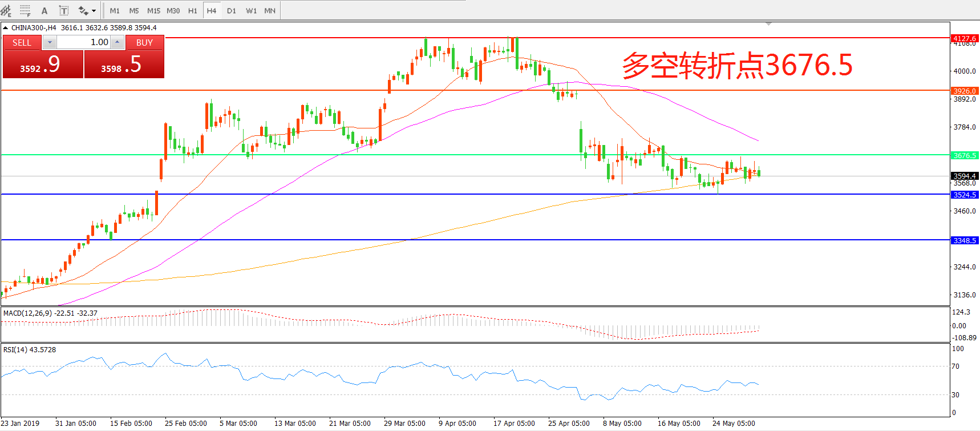This screenshot has height=431, width=980.
Task: Toggle the H4 timeframe button
Action: 212,10
